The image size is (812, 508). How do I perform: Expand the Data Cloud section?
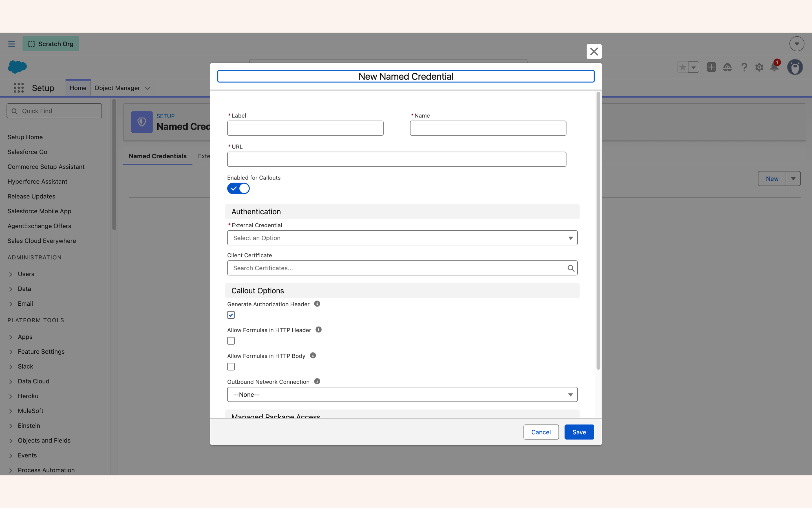coord(11,382)
